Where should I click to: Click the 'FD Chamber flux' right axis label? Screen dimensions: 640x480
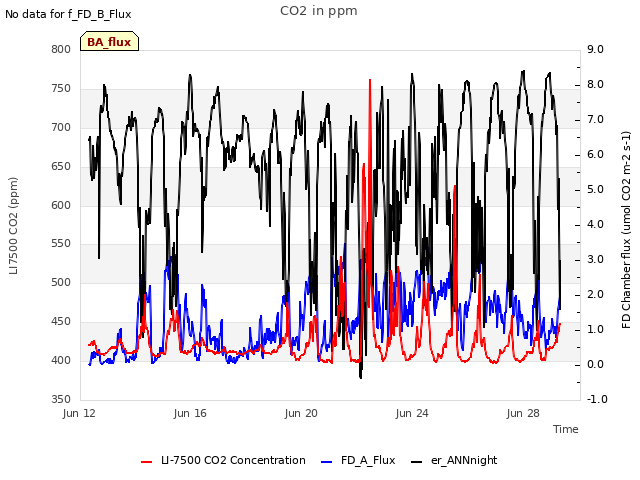click(626, 230)
